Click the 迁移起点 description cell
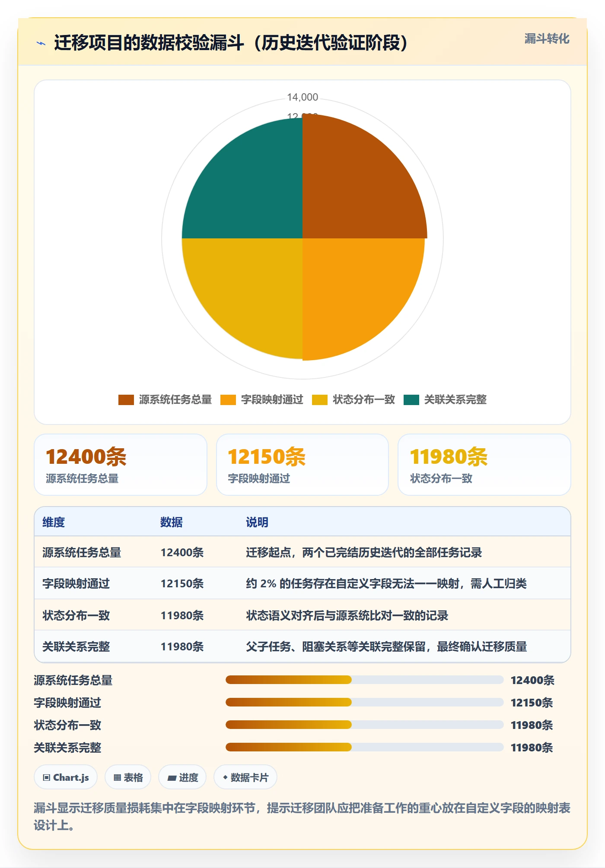605x868 pixels. (364, 552)
